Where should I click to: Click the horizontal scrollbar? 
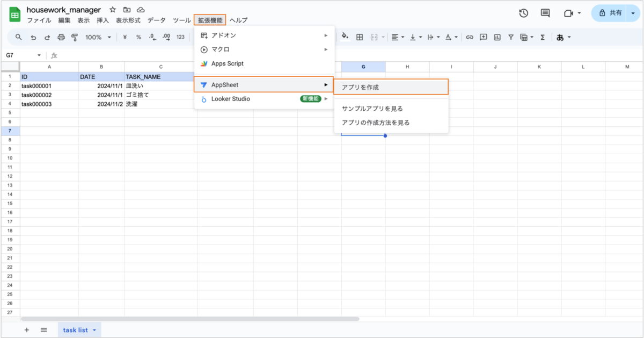click(190, 319)
